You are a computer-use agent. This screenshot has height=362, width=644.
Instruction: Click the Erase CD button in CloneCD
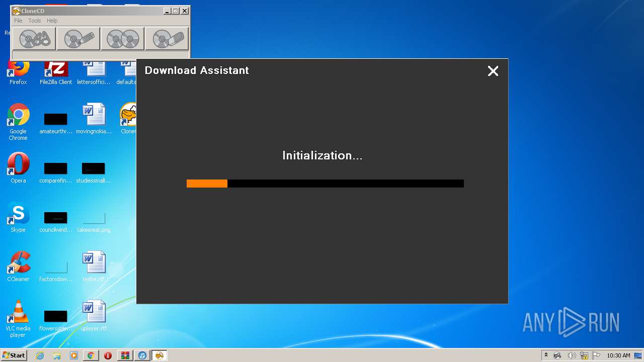(x=167, y=39)
